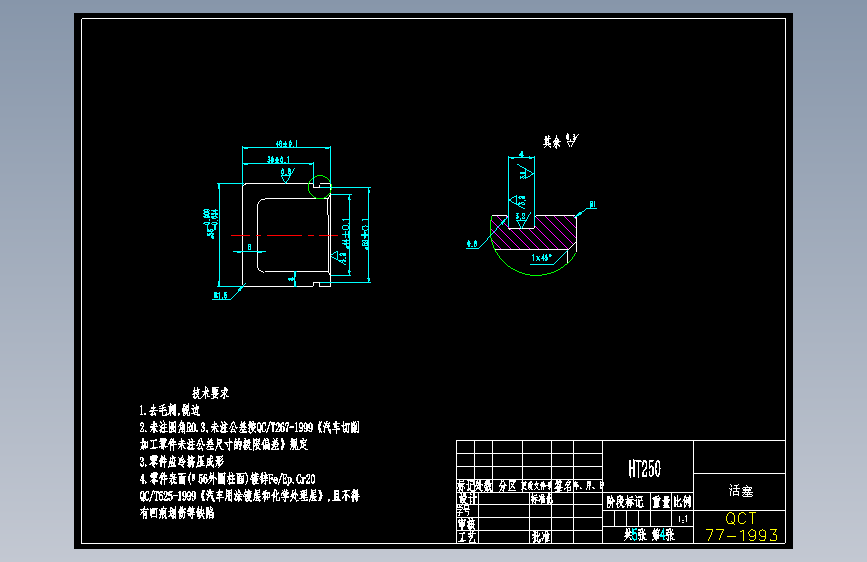The width and height of the screenshot is (867, 562).
Task: Click the 工艺 row label in title block
Action: click(x=467, y=537)
